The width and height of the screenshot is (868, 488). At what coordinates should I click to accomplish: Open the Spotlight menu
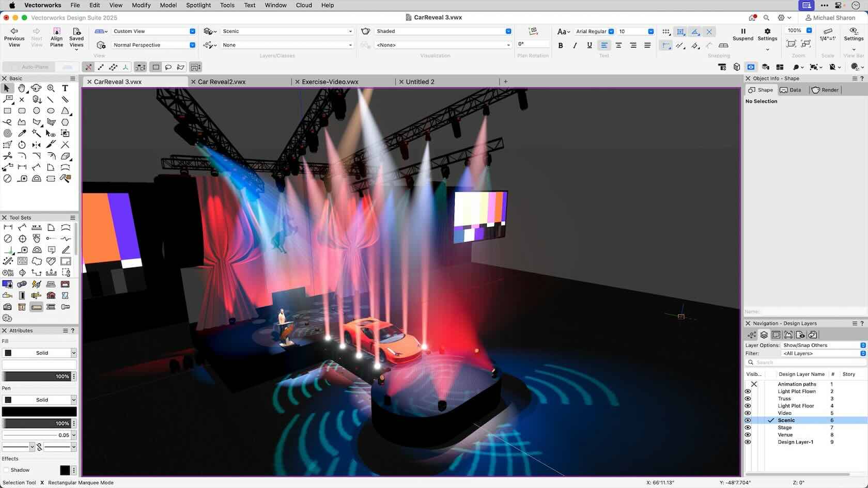[x=198, y=5]
